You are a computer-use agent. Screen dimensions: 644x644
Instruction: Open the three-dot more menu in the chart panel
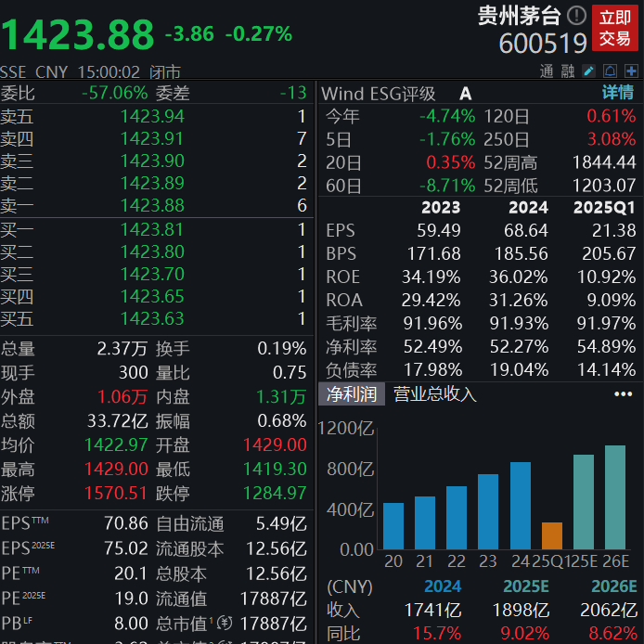click(623, 394)
